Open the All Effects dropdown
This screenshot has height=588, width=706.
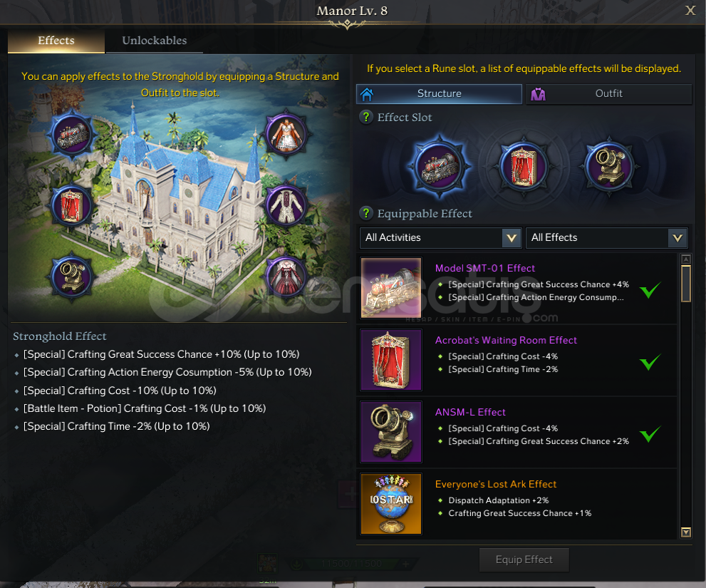[606, 237]
